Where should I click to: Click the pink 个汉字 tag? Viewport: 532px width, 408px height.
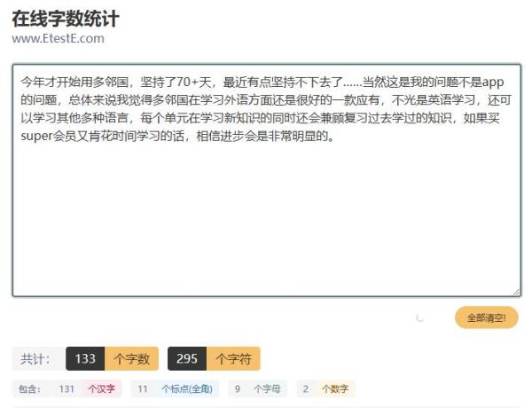[x=101, y=388]
